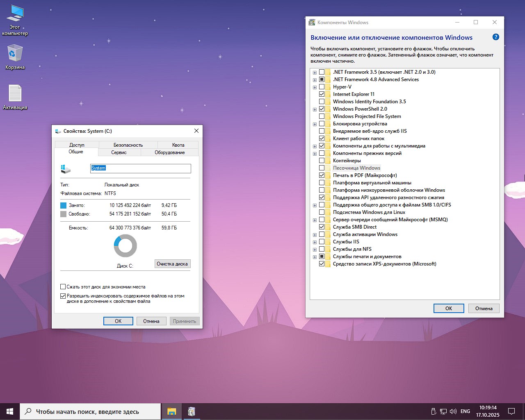
Task: Check Сжать этот диск для экономии места
Action: (63, 287)
